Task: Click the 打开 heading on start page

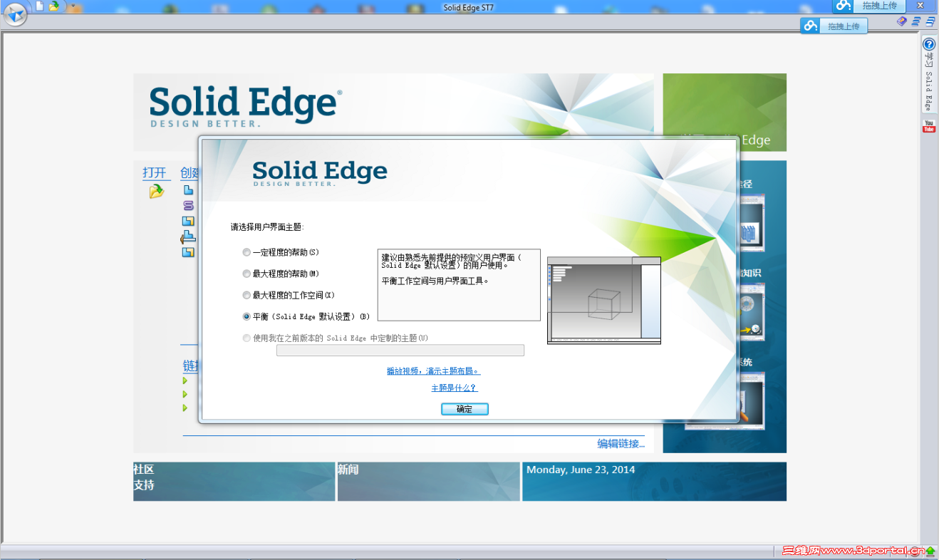Action: [x=155, y=172]
